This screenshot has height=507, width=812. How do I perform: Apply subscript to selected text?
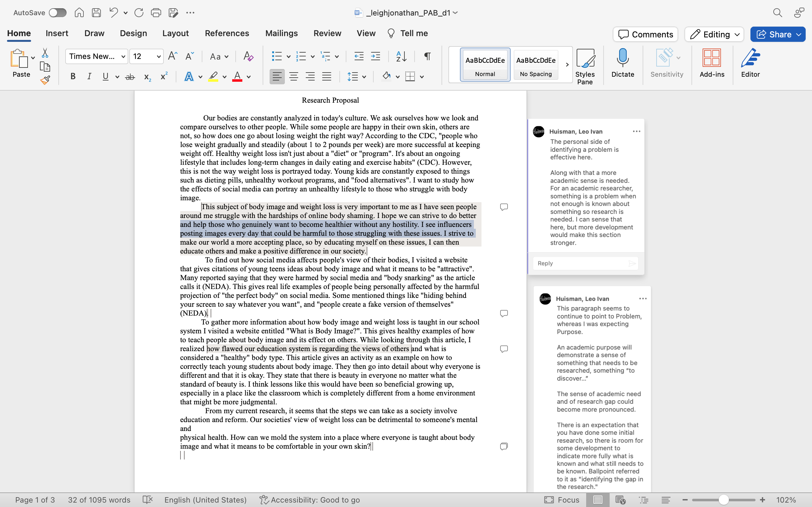[x=147, y=76]
